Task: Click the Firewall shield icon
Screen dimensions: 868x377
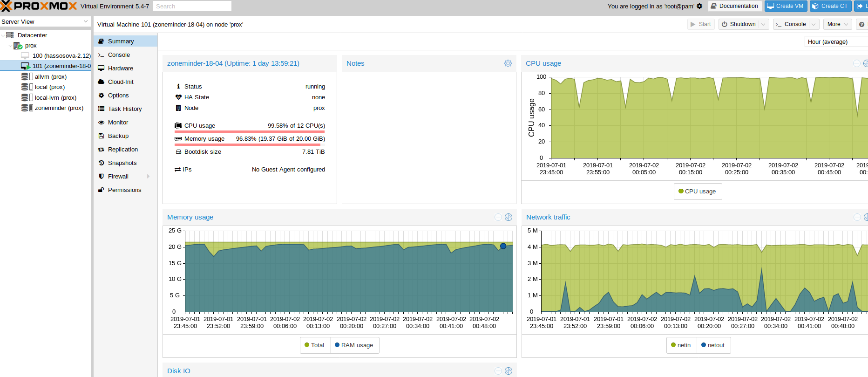Action: [101, 176]
